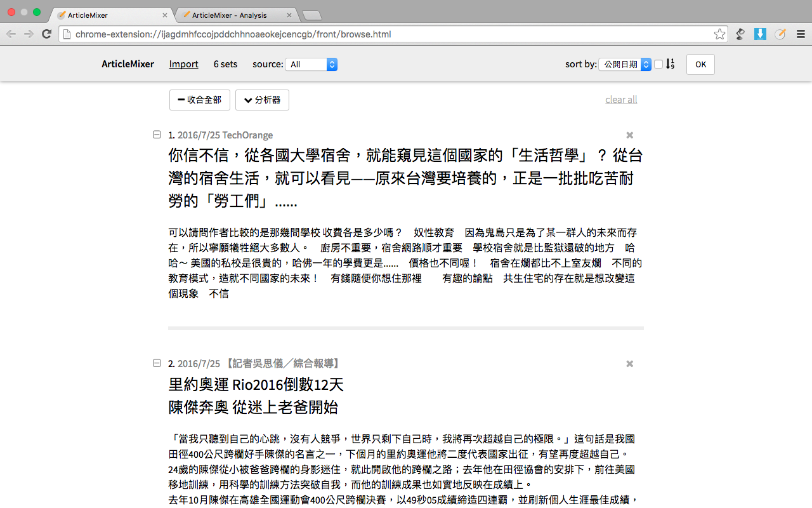Click the TechOrange article headline

click(405, 178)
